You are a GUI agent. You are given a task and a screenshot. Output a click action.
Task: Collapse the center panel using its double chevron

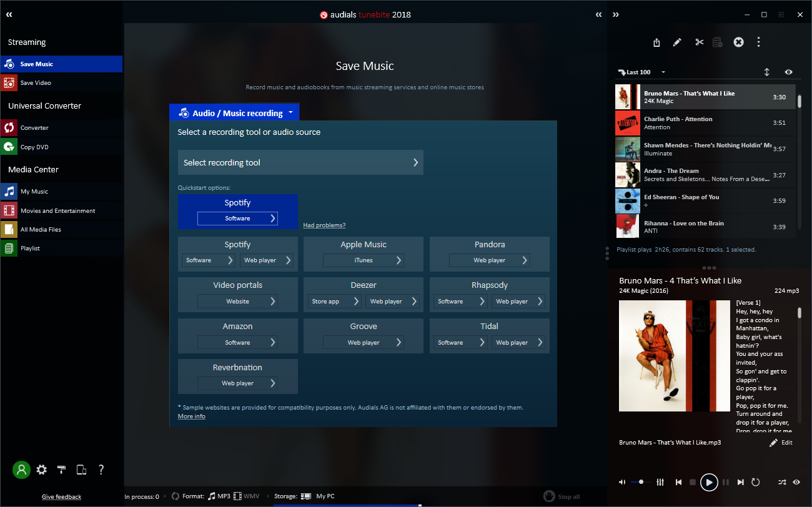click(x=599, y=14)
